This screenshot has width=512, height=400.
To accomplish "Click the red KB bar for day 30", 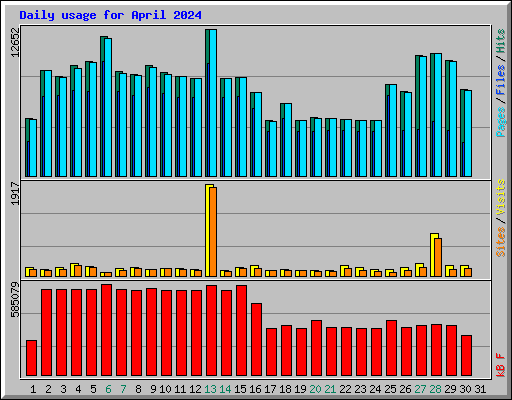I will click(x=466, y=355).
